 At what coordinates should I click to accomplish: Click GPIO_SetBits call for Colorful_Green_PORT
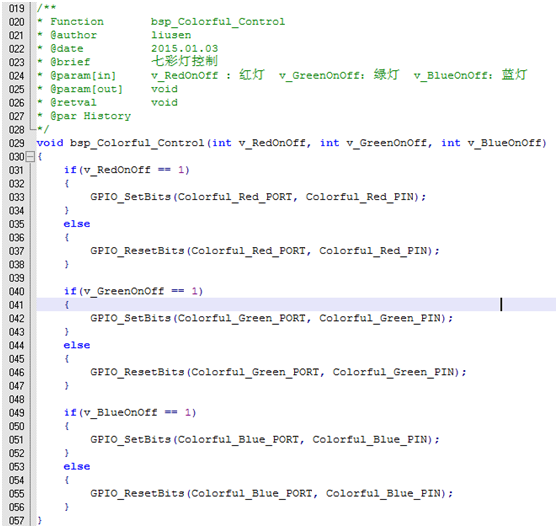tap(272, 318)
